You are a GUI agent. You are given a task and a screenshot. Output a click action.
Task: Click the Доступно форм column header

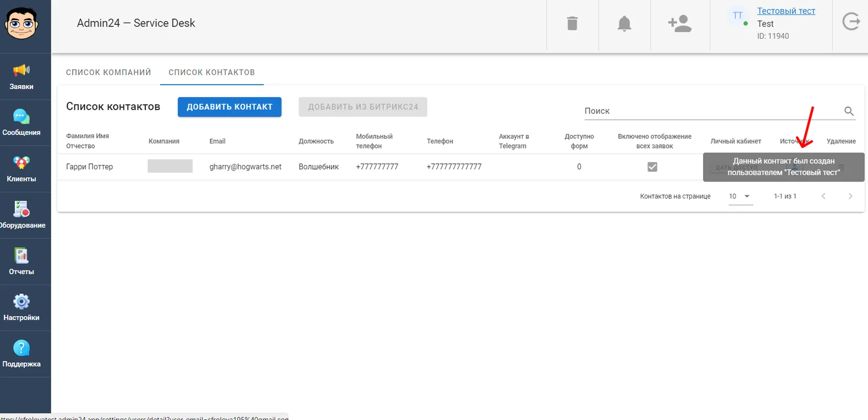coord(579,141)
